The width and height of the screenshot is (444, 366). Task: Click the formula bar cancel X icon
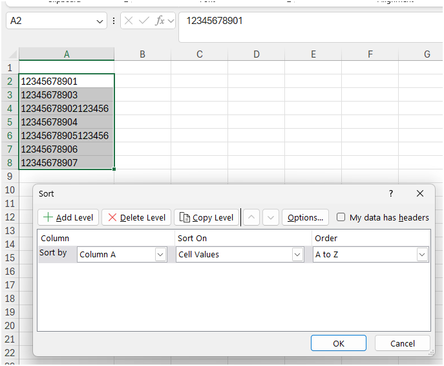click(128, 21)
